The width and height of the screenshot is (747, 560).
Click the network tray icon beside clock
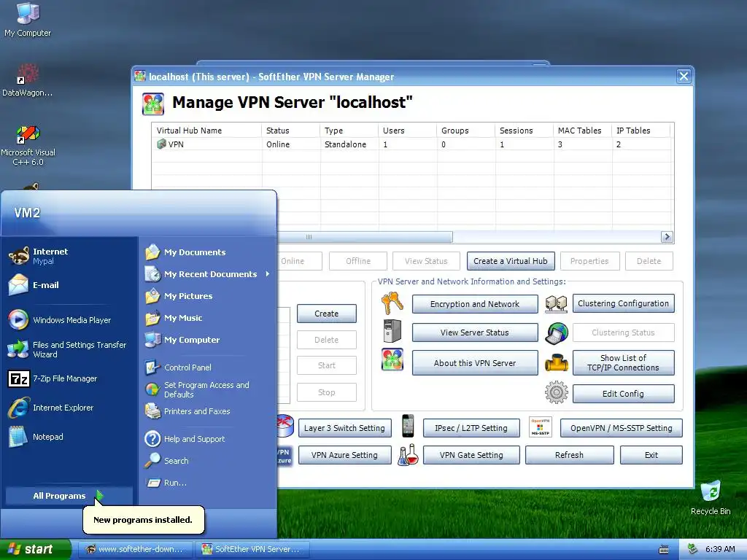tap(693, 549)
